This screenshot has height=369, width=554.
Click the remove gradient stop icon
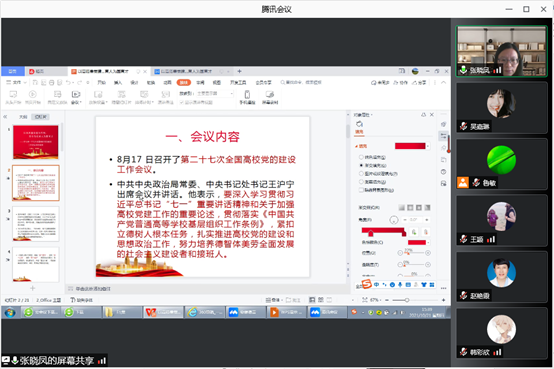point(426,232)
